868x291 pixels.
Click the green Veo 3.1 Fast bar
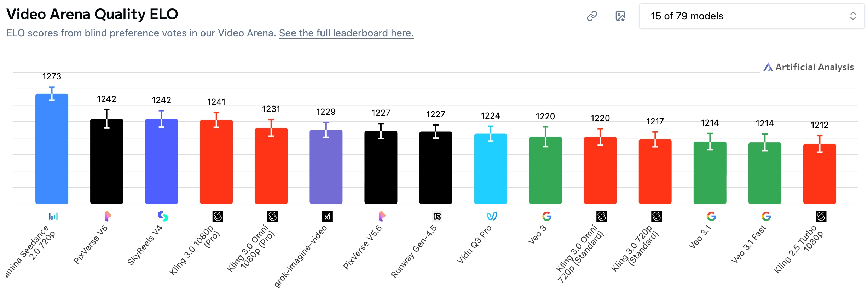point(764,173)
